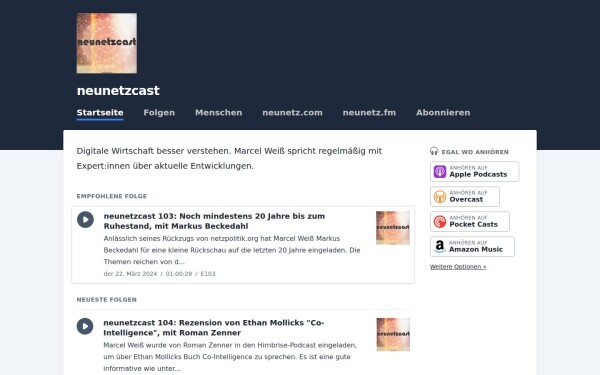
Task: Click the Pocket Casts icon
Action: tap(440, 222)
